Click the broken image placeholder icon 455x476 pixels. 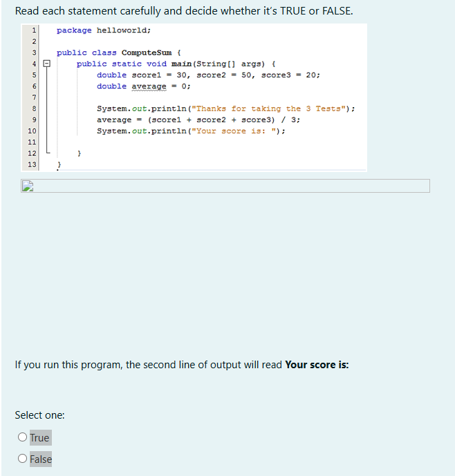28,186
